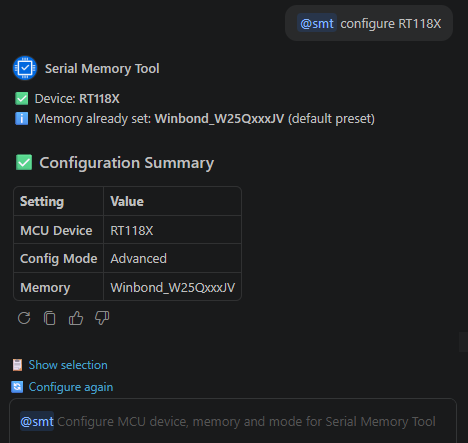The width and height of the screenshot is (468, 443).
Task: Mark response helpful with thumbs up
Action: point(76,318)
